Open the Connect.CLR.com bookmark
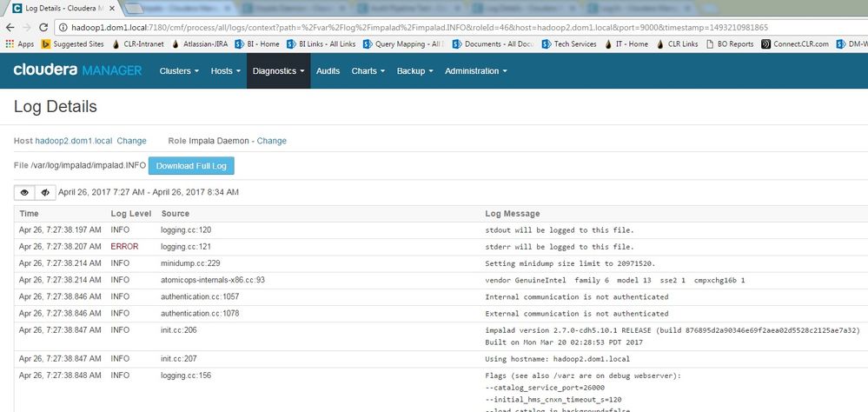The height and width of the screenshot is (412, 868). [795, 43]
